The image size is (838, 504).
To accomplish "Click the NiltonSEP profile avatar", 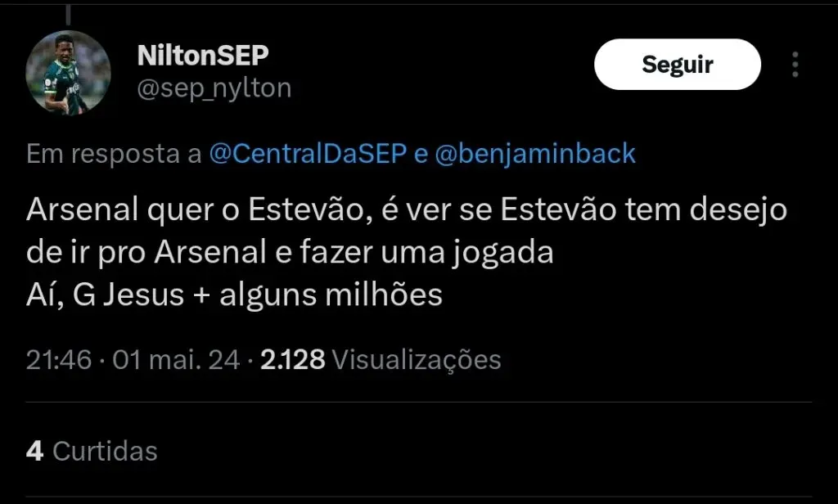I will 69,72.
